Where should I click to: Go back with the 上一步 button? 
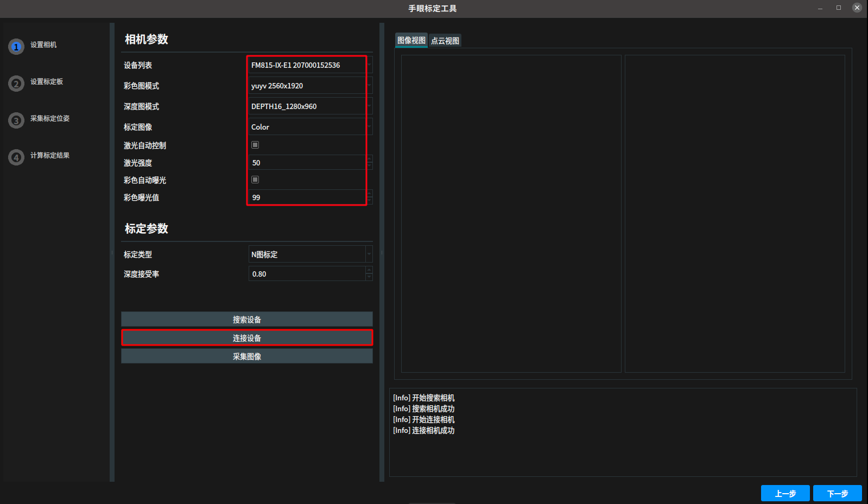[785, 493]
